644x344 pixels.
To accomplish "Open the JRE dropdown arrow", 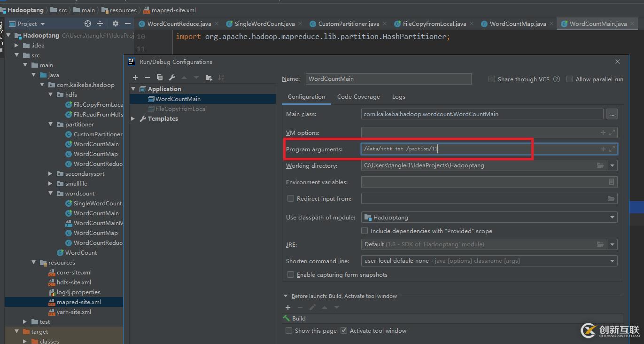I will (612, 244).
